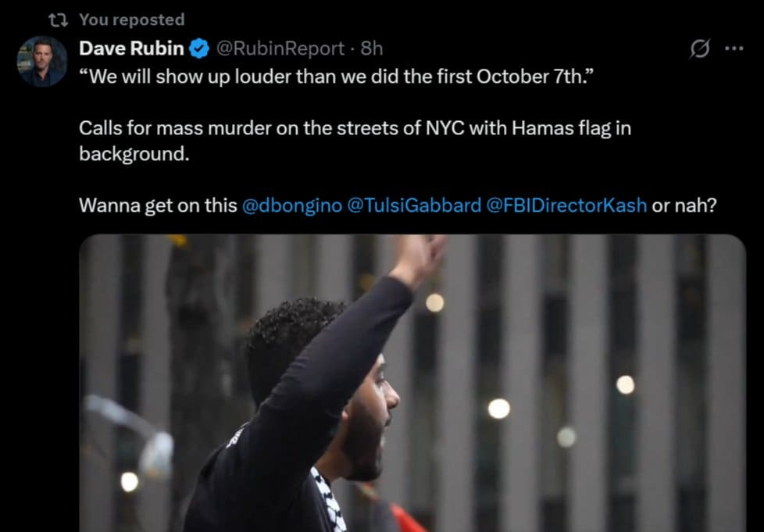This screenshot has width=764, height=532.
Task: Click the "or nah?" text ending the tweet
Action: click(684, 205)
